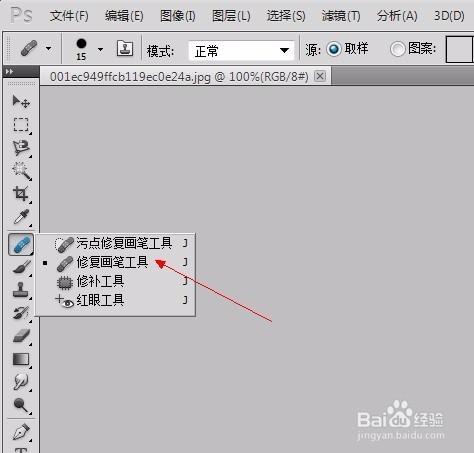Select the Move tool
The image size is (474, 453).
[x=21, y=101]
